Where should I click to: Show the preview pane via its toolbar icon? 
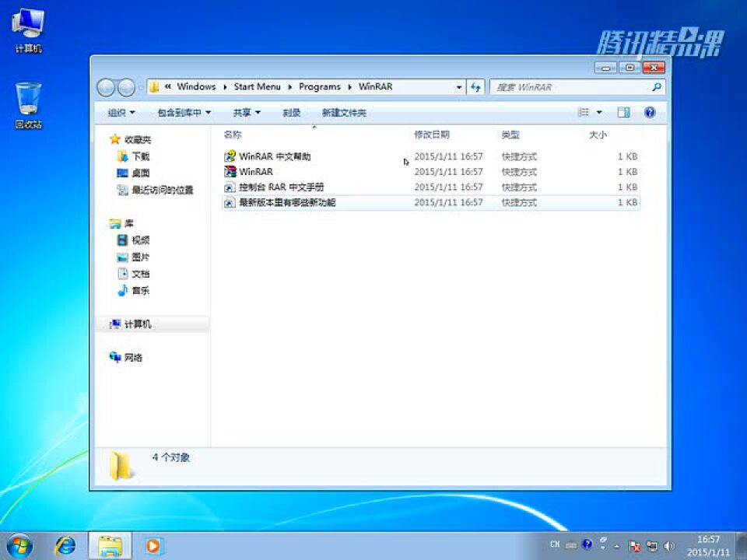coord(622,111)
